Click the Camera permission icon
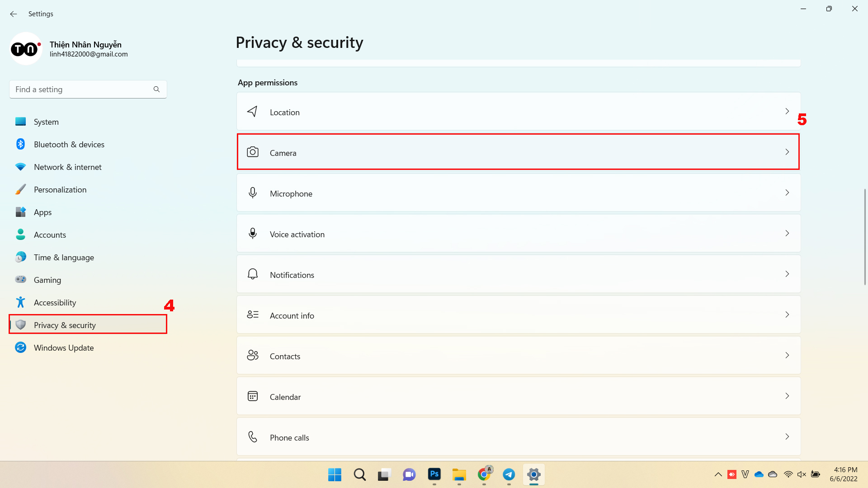This screenshot has height=488, width=868. tap(253, 152)
